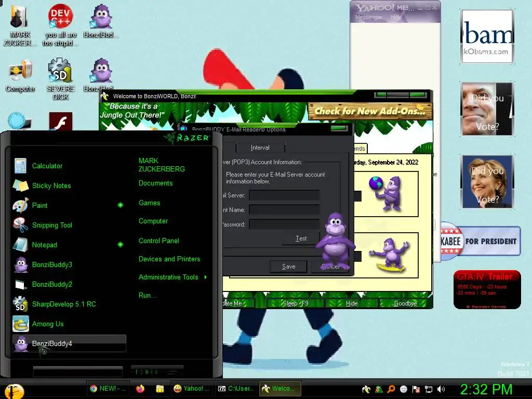Click the Test button in E-Mail options
Screen dimensions: 532x399
[x=301, y=238]
